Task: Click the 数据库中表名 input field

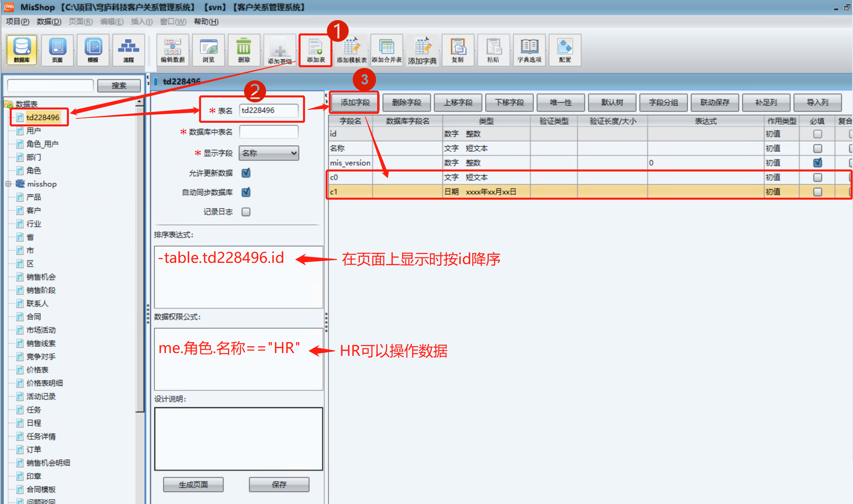Action: pyautogui.click(x=269, y=132)
